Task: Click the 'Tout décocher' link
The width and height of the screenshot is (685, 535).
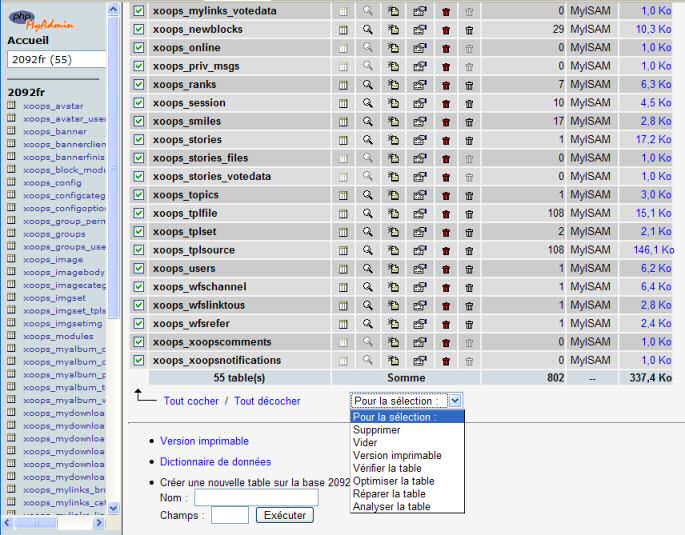Action: (x=267, y=401)
